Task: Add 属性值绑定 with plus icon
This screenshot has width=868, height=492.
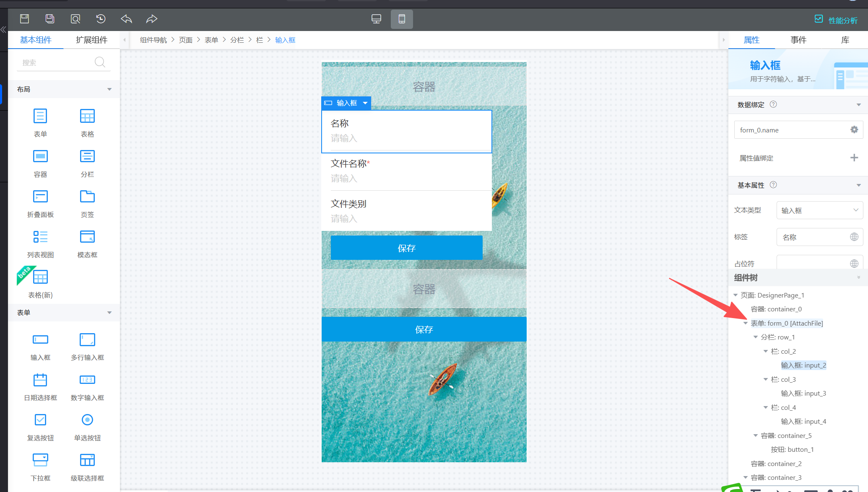Action: pyautogui.click(x=854, y=158)
